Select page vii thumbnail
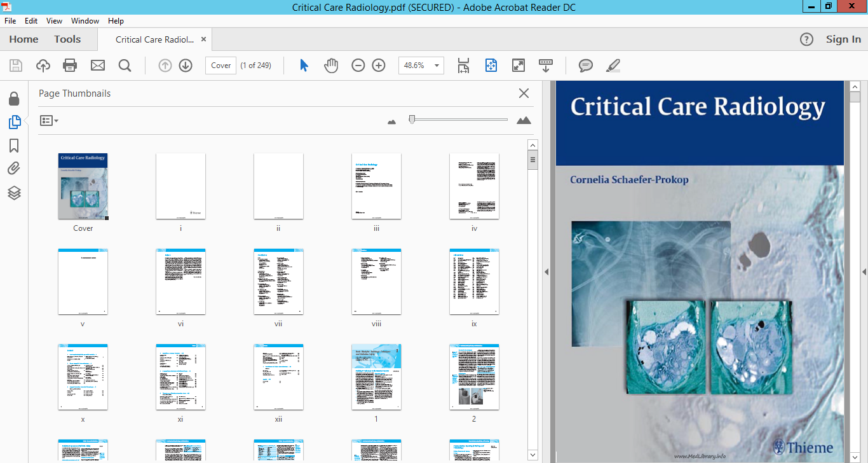868x463 pixels. pos(278,282)
